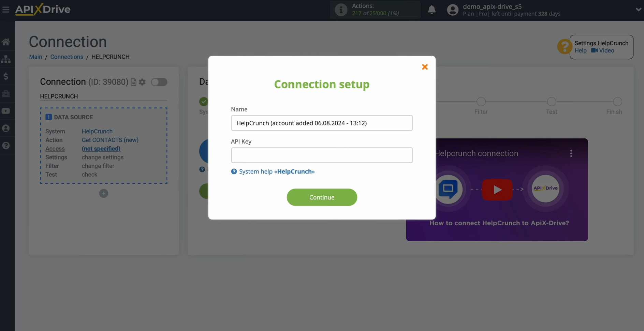Open the user account icon in sidebar

point(6,128)
